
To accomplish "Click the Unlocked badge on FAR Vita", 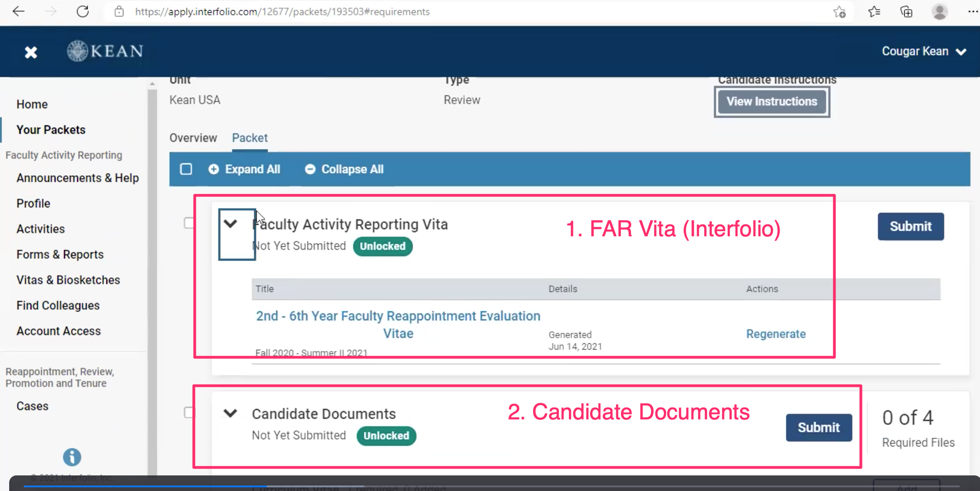I will 383,246.
